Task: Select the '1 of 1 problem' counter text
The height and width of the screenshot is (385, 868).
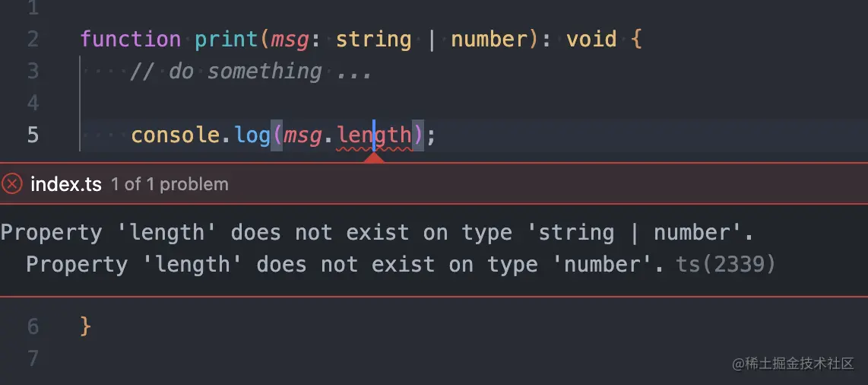Action: (x=169, y=184)
